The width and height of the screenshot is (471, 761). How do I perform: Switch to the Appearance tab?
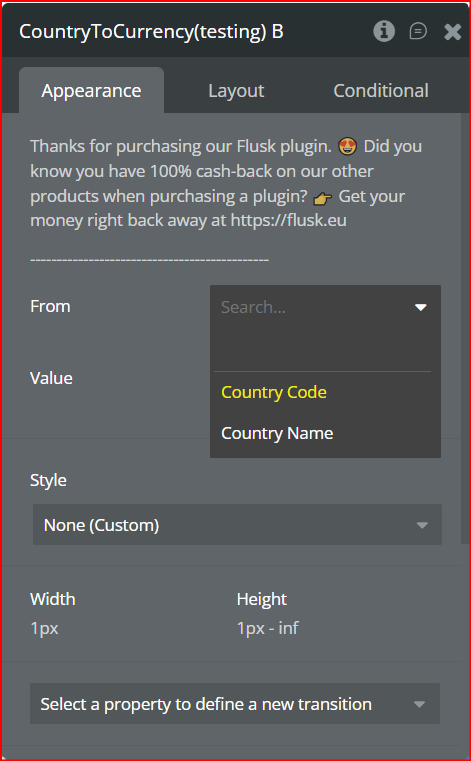[91, 91]
